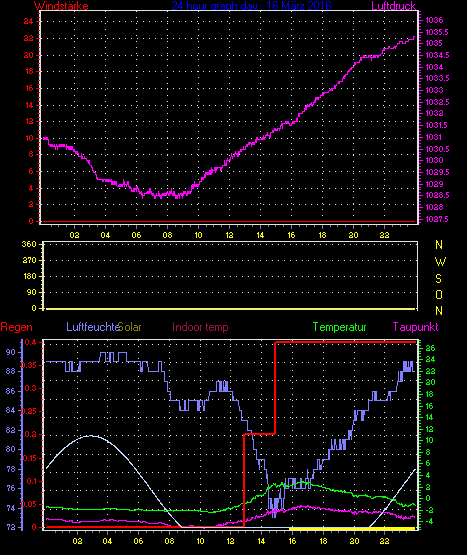
Task: Click the 1027.5 pressure axis value
Action: [x=437, y=219]
